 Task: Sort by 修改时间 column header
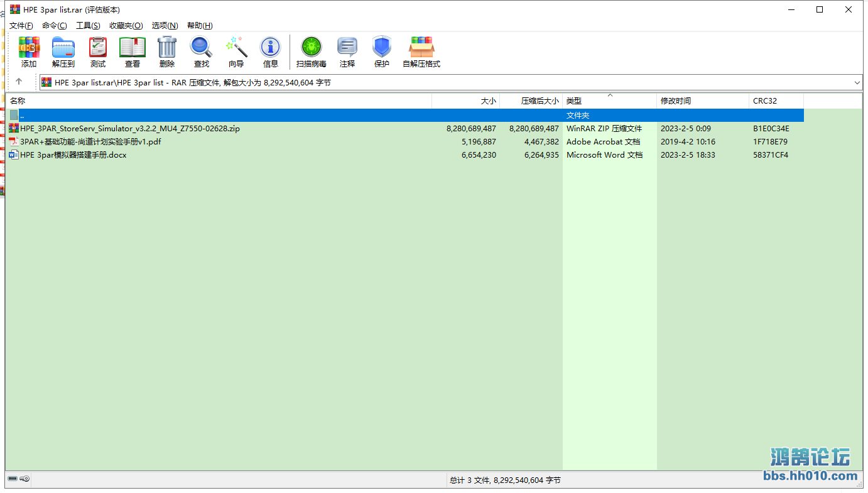tap(703, 100)
